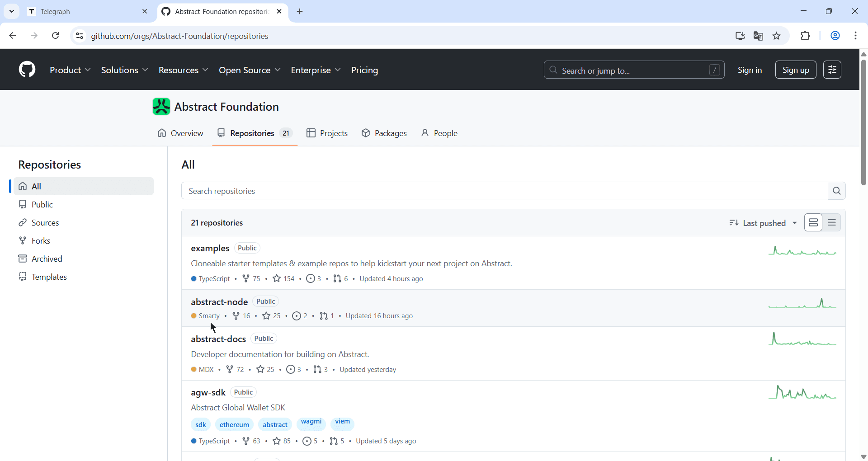
Task: Switch to the People tab
Action: pyautogui.click(x=439, y=133)
